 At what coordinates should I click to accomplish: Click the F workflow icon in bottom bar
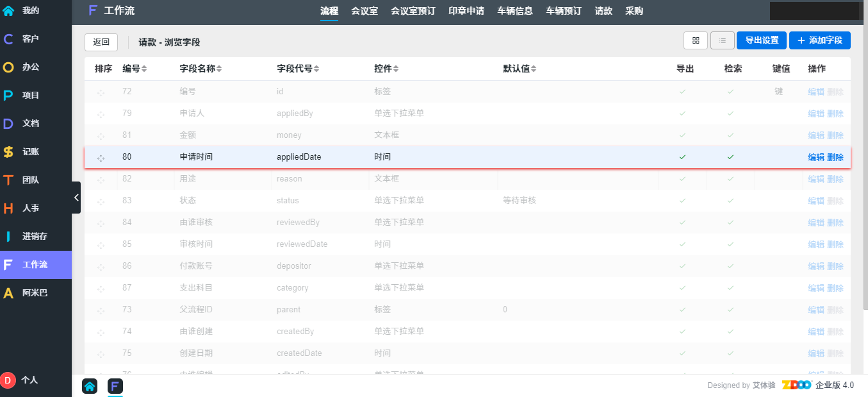pyautogui.click(x=115, y=386)
